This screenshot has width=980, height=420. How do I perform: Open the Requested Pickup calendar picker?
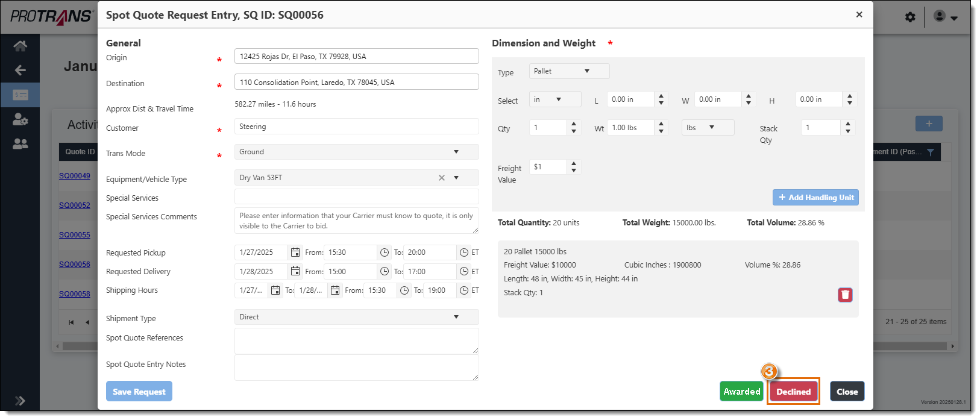point(295,252)
